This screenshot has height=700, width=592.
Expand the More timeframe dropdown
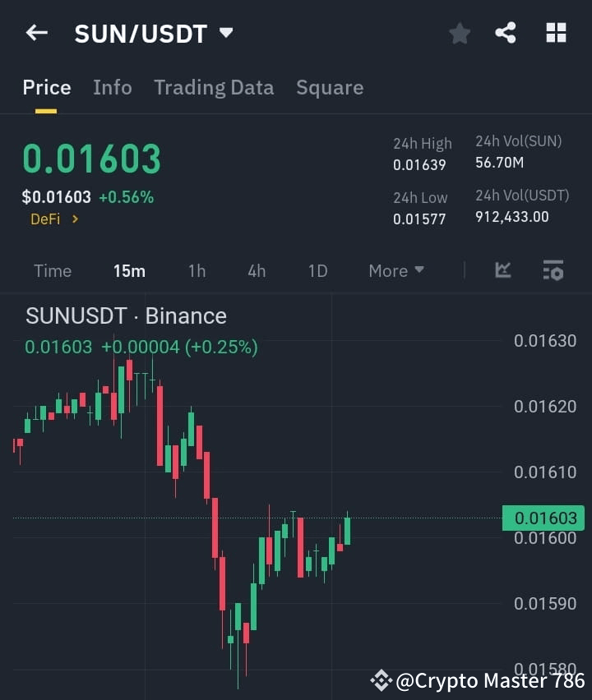[395, 270]
